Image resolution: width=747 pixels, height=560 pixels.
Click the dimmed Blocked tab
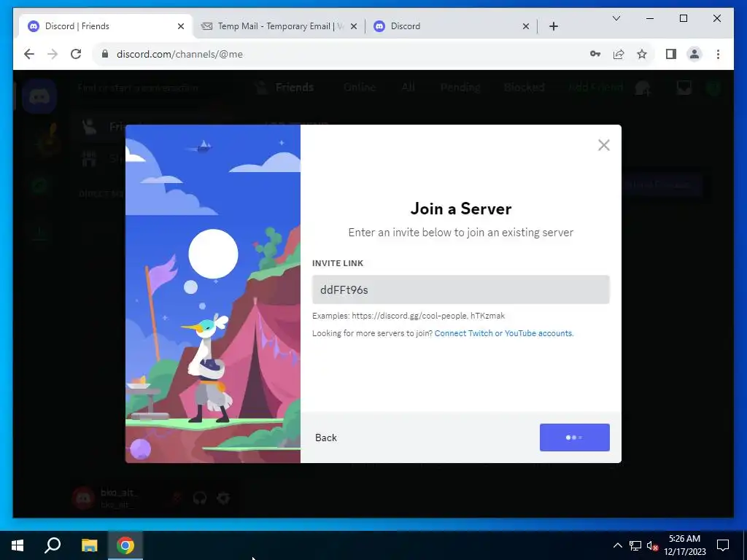(524, 87)
